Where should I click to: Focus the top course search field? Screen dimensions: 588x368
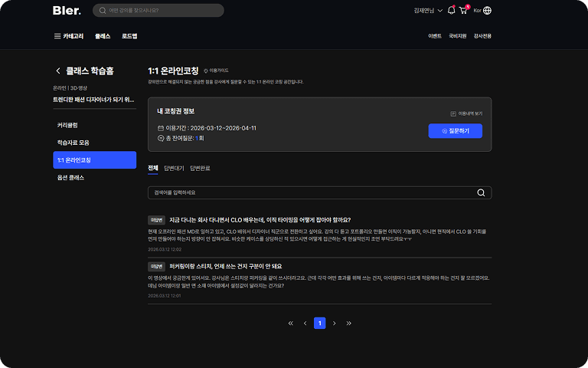pos(158,11)
